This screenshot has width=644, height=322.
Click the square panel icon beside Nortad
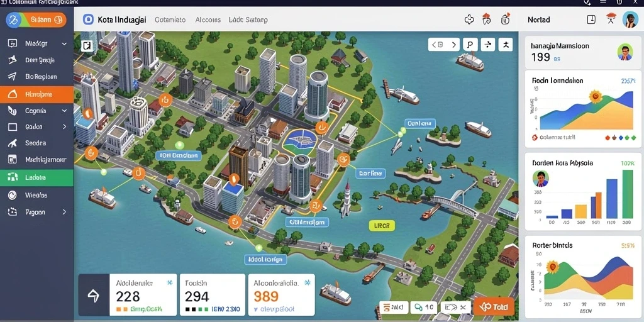pos(591,19)
